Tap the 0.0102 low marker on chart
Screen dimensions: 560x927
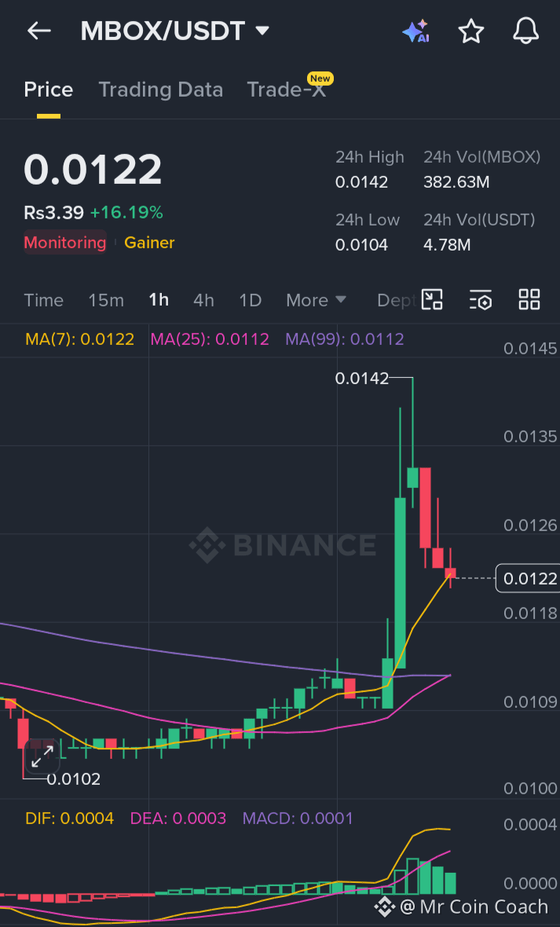tap(73, 779)
